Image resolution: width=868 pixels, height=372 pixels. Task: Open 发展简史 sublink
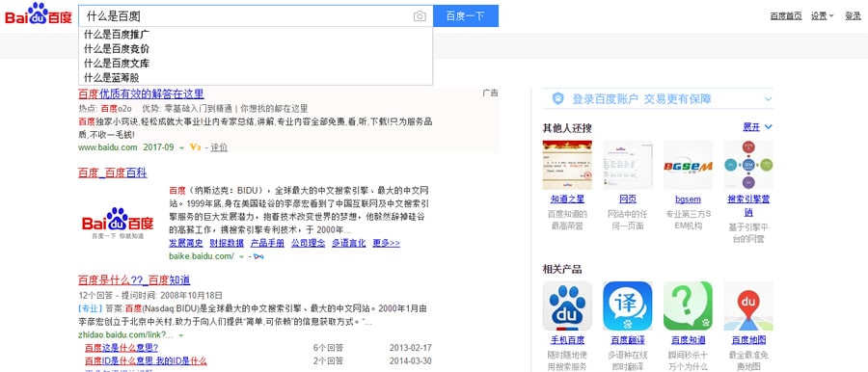(185, 243)
